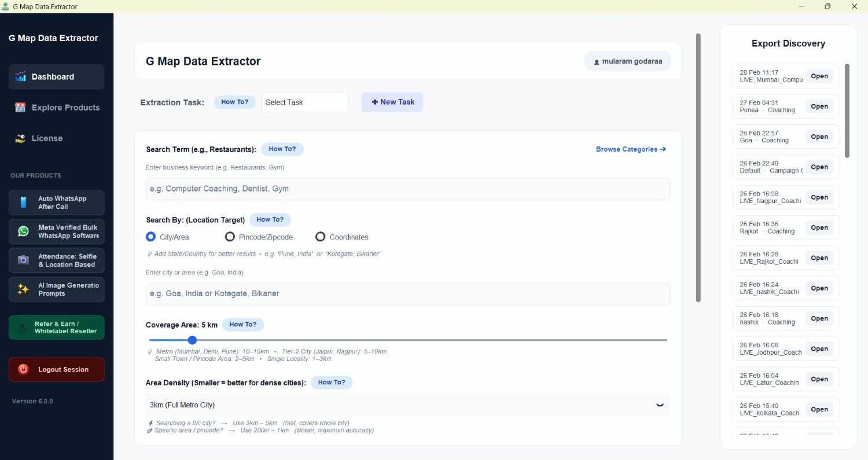
Task: Click the user icon beside mularam godaraa
Action: coord(597,61)
